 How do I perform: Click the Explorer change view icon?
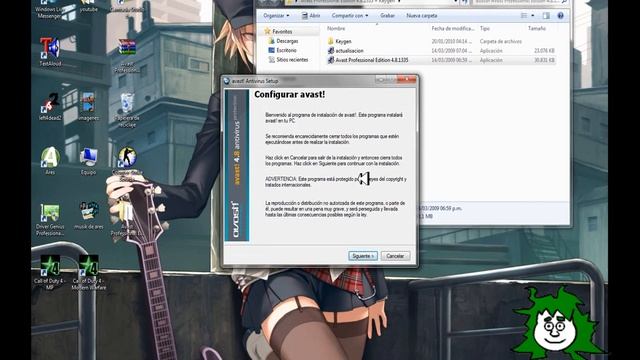click(x=524, y=16)
